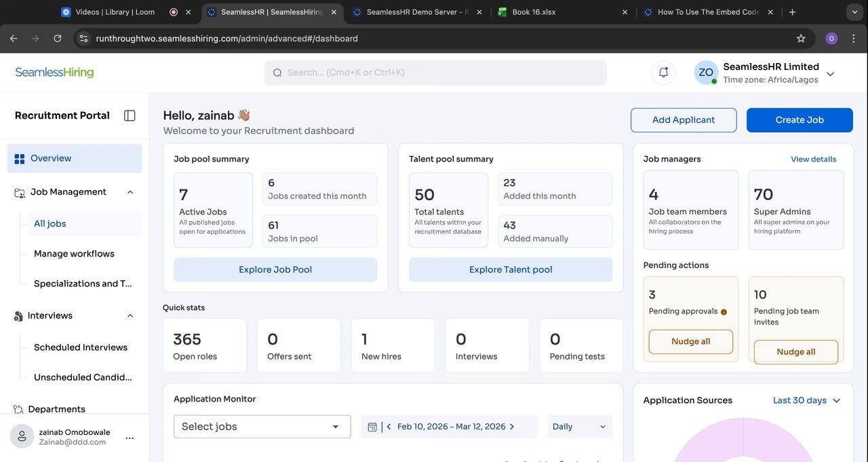Image resolution: width=868 pixels, height=462 pixels.
Task: Click the Pending approvals info icon
Action: pos(724,312)
